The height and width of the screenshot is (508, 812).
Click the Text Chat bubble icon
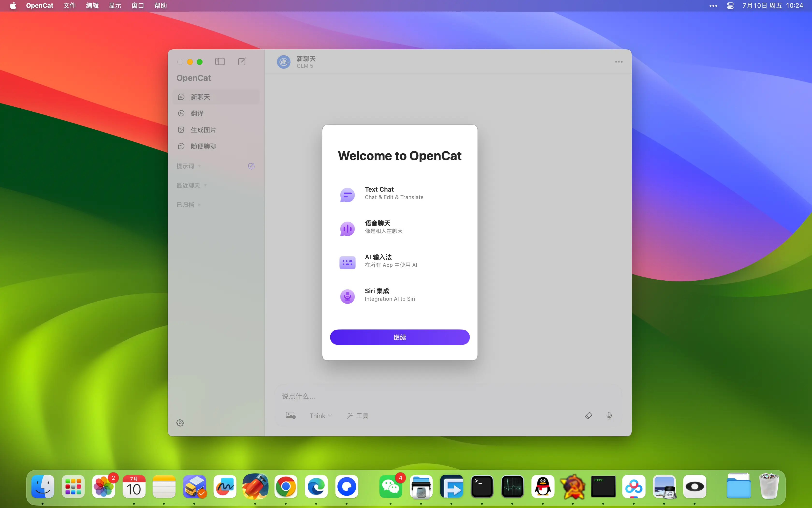click(347, 194)
